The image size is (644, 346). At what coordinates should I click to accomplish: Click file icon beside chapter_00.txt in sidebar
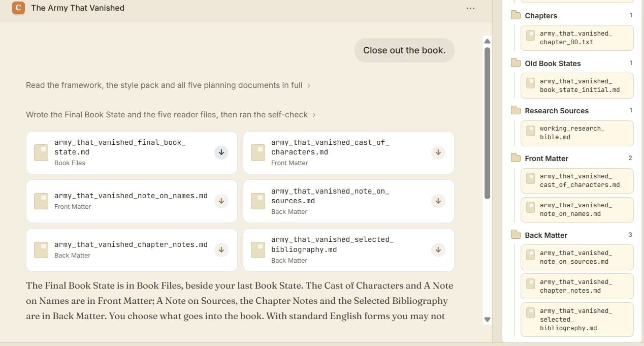(x=530, y=35)
